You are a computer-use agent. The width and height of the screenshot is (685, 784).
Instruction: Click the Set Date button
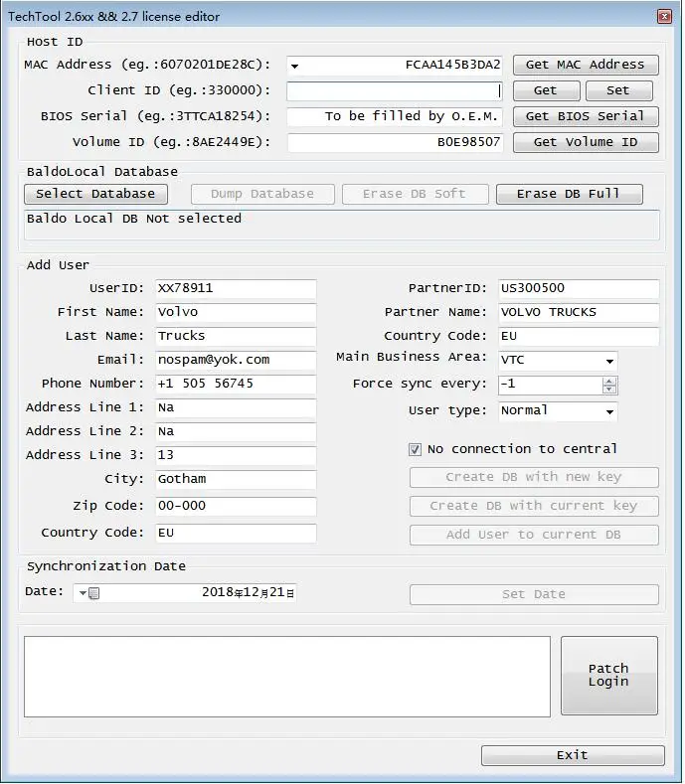click(x=534, y=594)
